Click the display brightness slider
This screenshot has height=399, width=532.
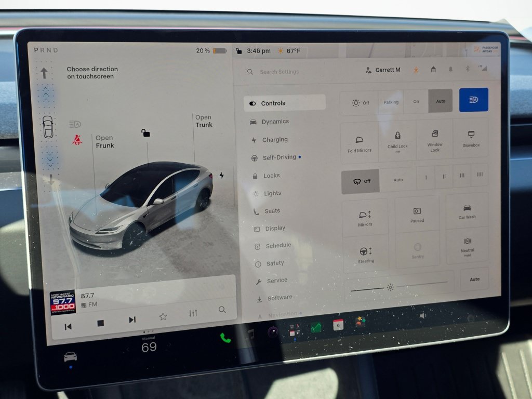(x=400, y=287)
